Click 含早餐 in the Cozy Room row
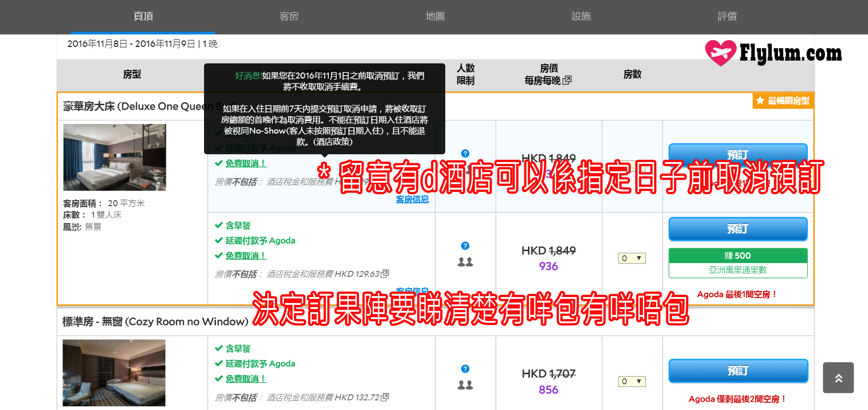Screen dimensions: 868x410 238,348
